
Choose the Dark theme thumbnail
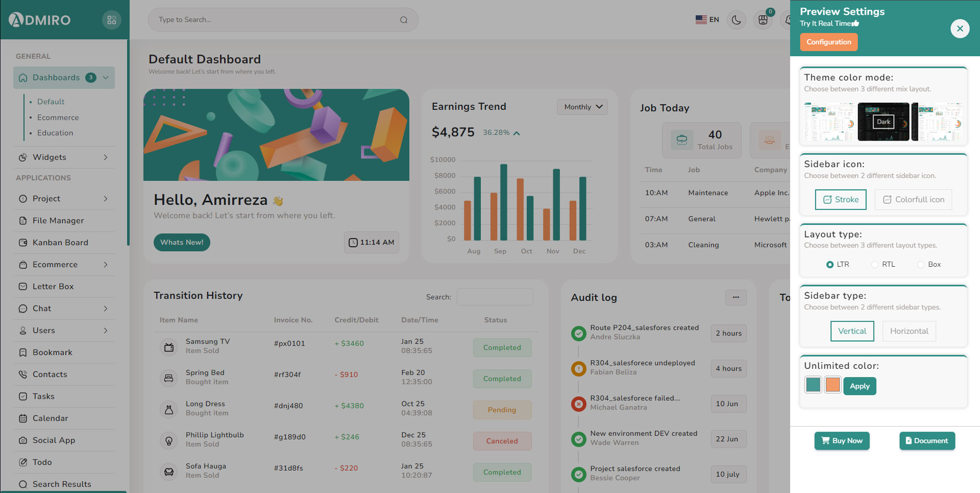pyautogui.click(x=883, y=122)
